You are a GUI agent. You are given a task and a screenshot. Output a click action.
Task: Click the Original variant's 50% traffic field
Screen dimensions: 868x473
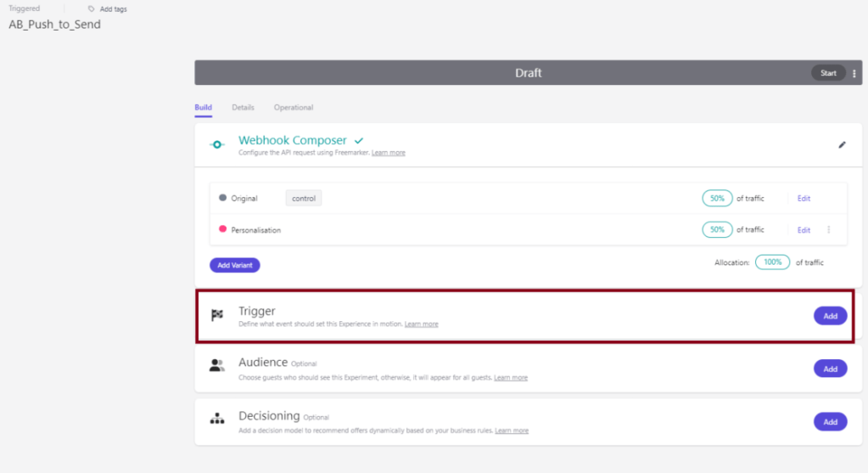(x=717, y=199)
